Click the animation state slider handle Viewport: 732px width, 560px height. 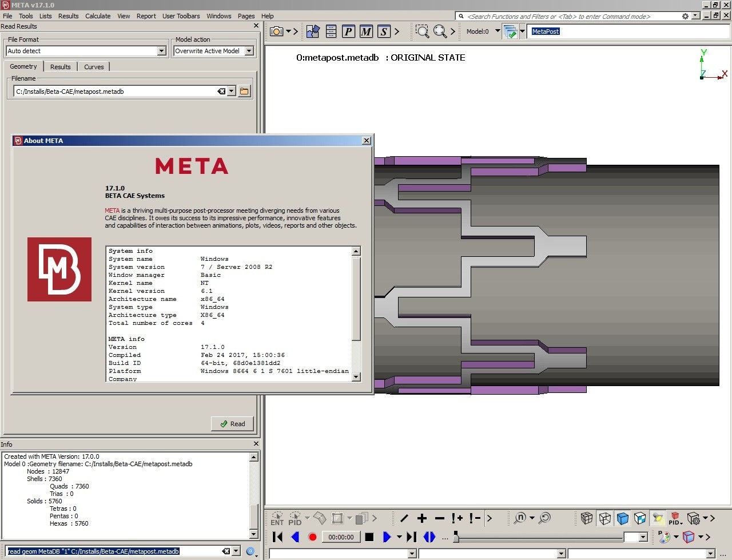[x=456, y=537]
